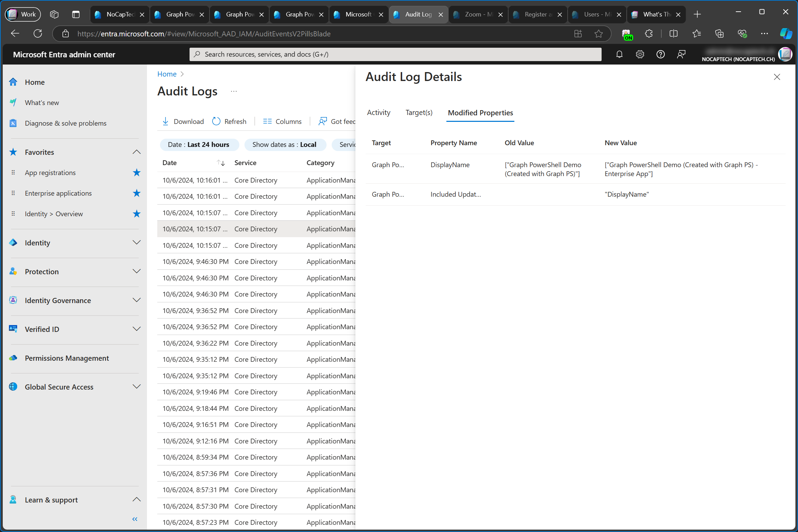The width and height of the screenshot is (798, 532).
Task: Close the Audit Log Details panel
Action: (x=777, y=77)
